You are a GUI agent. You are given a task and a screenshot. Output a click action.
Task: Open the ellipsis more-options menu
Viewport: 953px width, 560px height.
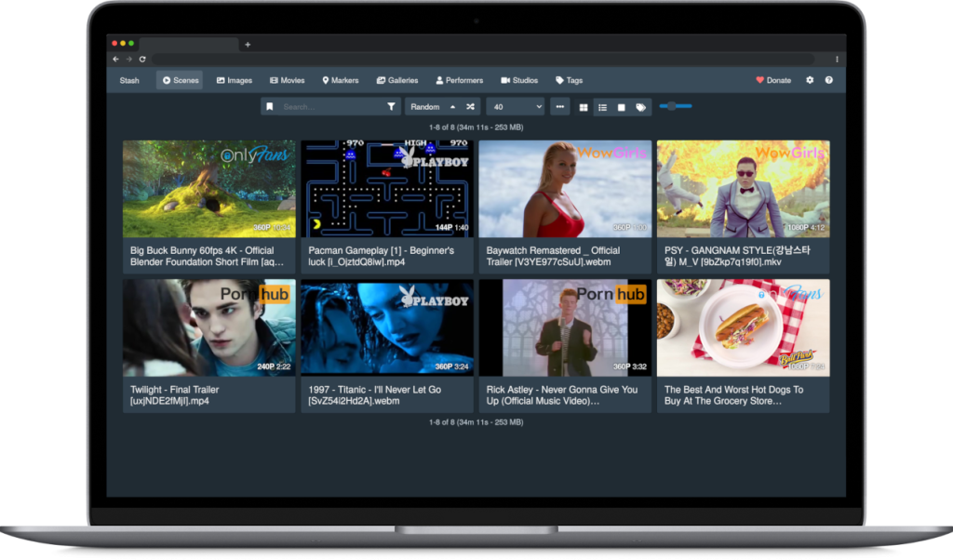tap(559, 107)
